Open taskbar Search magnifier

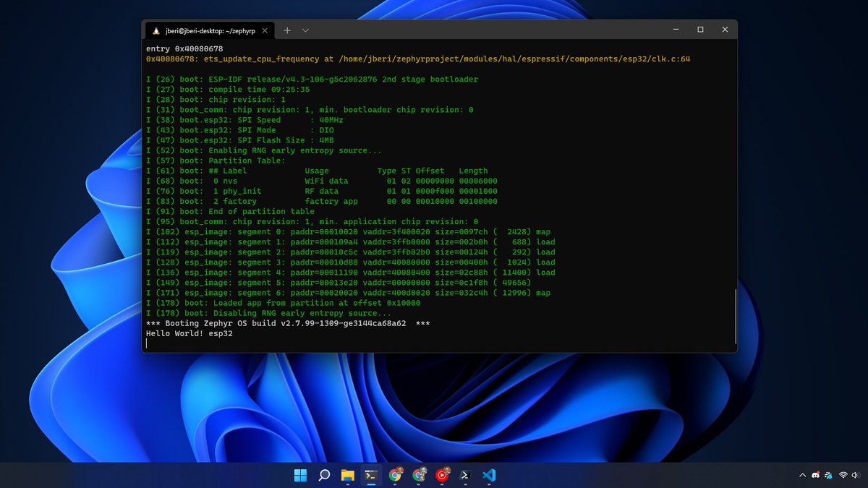tap(324, 475)
